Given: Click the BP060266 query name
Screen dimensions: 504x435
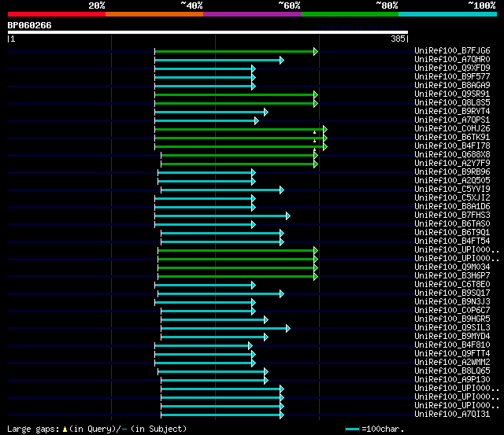Looking at the screenshot, I should click(x=30, y=25).
